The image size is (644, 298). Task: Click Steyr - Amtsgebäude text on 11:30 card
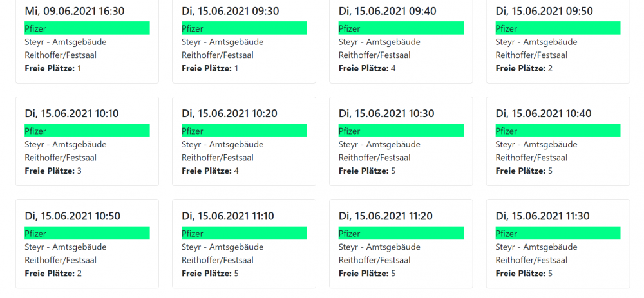(536, 247)
